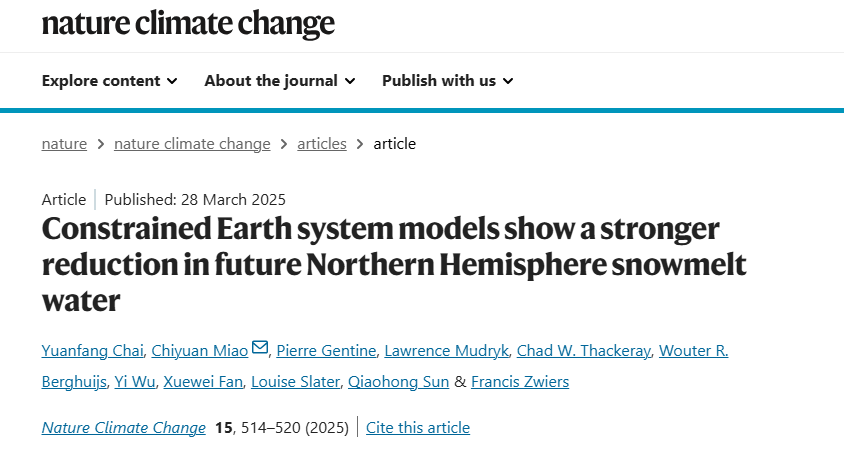Open nature climate change breadcrumb link
844x454 pixels.
point(192,144)
